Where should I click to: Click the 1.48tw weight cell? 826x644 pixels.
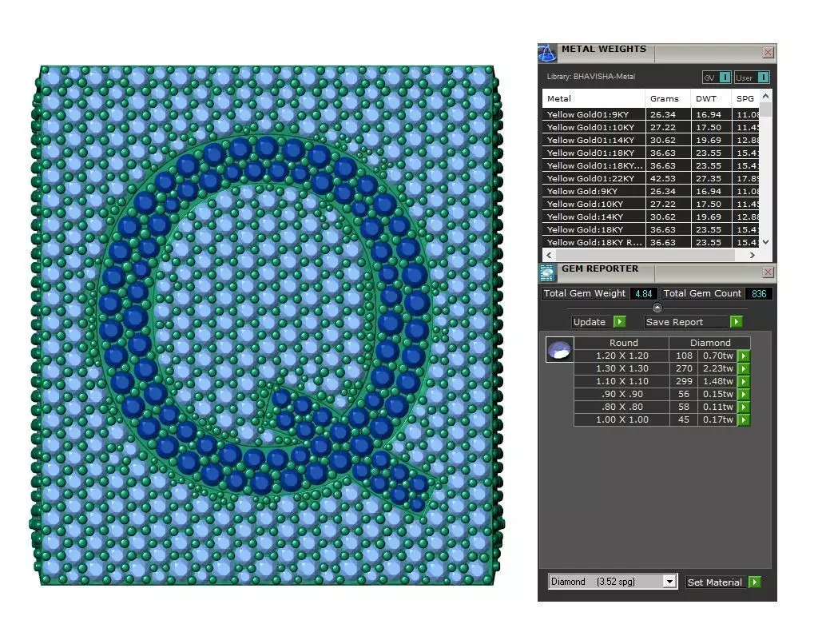pos(717,381)
